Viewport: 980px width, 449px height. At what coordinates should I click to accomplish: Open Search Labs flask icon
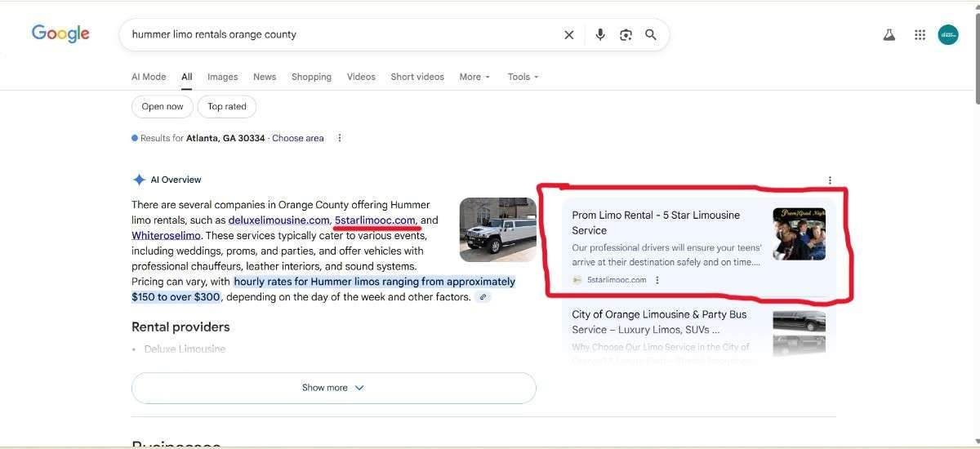coord(889,34)
